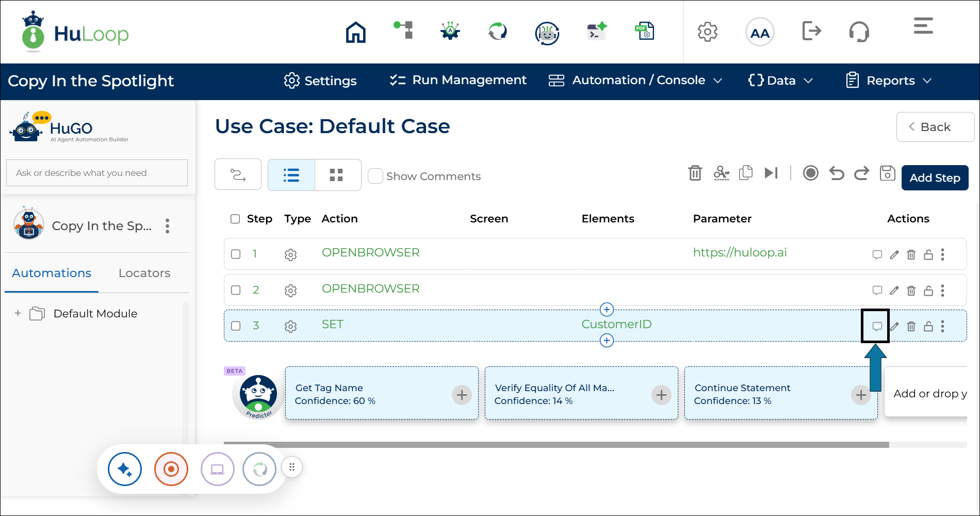The height and width of the screenshot is (516, 980).
Task: Open more options for step 1
Action: 942,254
